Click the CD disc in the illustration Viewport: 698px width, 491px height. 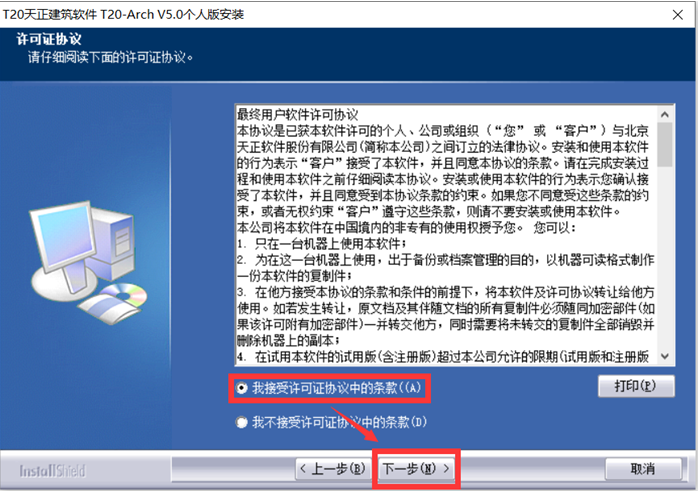coord(125,295)
